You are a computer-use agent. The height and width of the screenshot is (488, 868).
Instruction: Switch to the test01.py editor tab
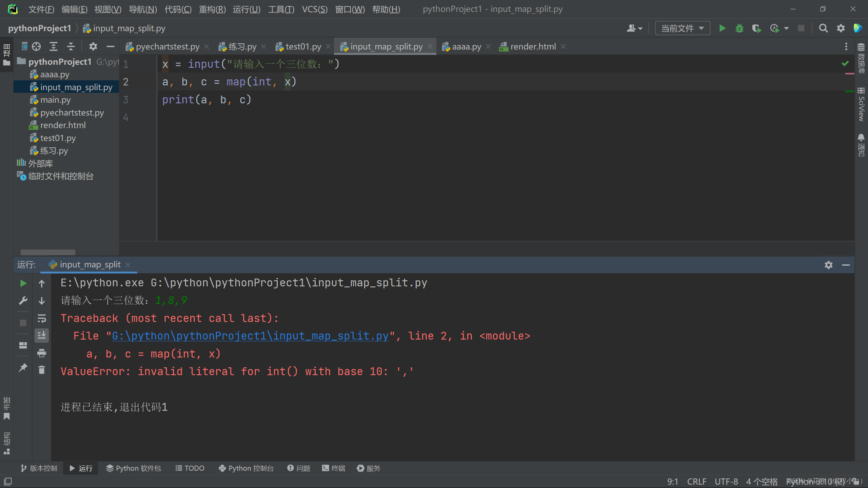303,46
